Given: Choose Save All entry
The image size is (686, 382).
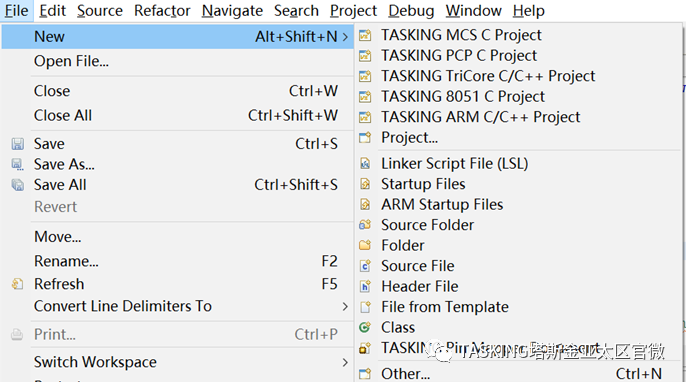Looking at the screenshot, I should coord(177,185).
